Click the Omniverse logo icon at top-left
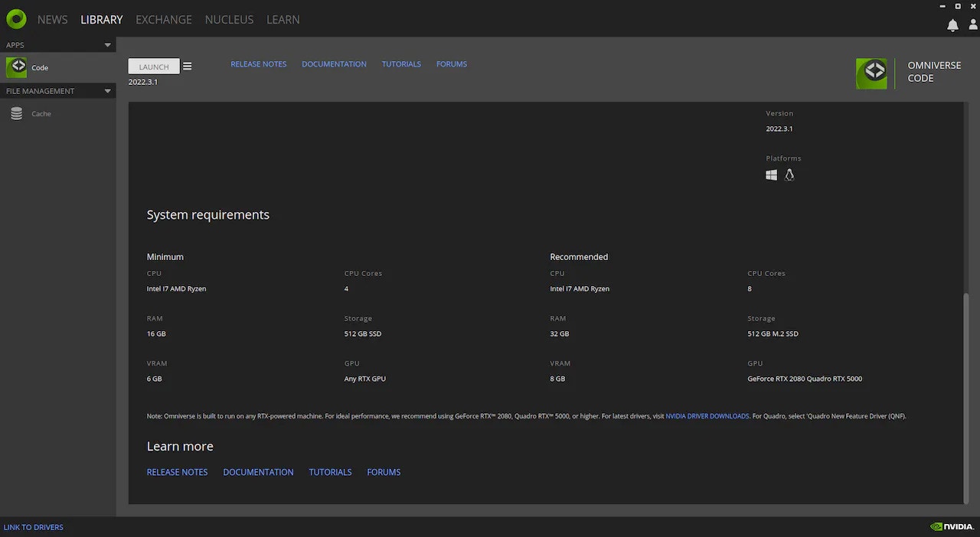 click(x=16, y=19)
